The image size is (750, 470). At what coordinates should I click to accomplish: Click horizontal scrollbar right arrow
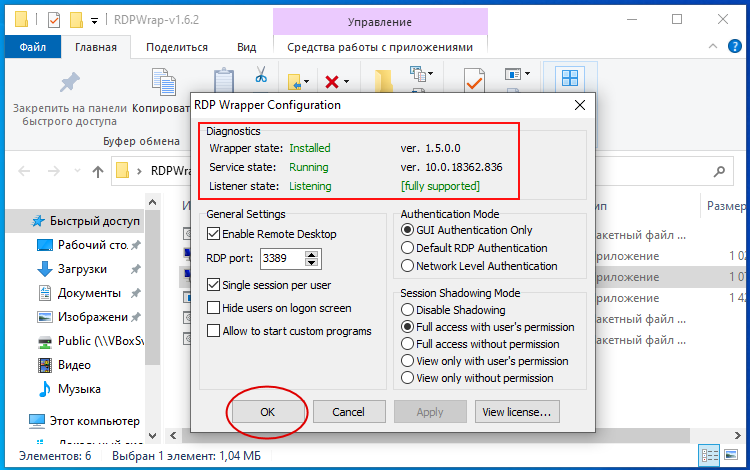coord(738,436)
